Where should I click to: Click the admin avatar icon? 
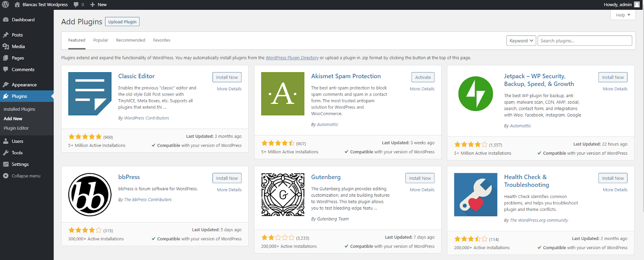pos(637,4)
